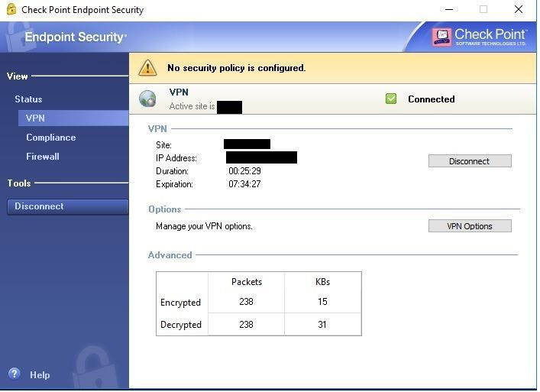Click the Connected status text
The height and width of the screenshot is (392, 540).
(x=431, y=99)
